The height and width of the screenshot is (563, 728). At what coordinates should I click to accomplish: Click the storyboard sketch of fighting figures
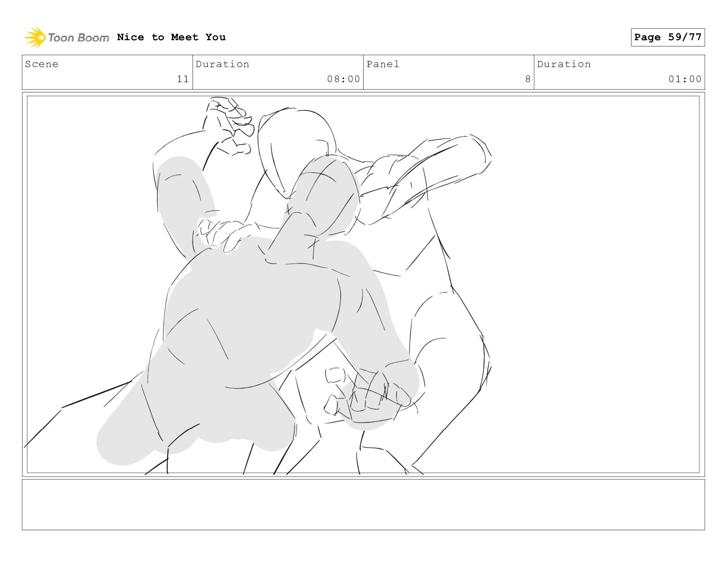pos(363,284)
